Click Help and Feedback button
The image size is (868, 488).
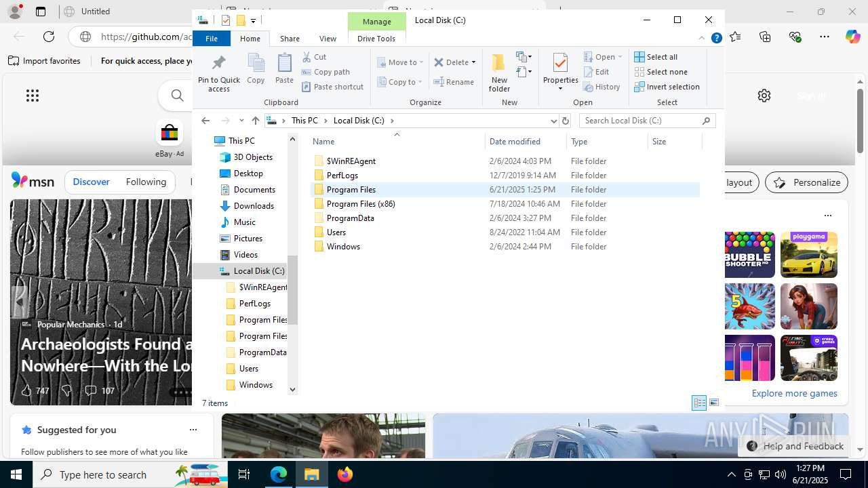tap(795, 446)
